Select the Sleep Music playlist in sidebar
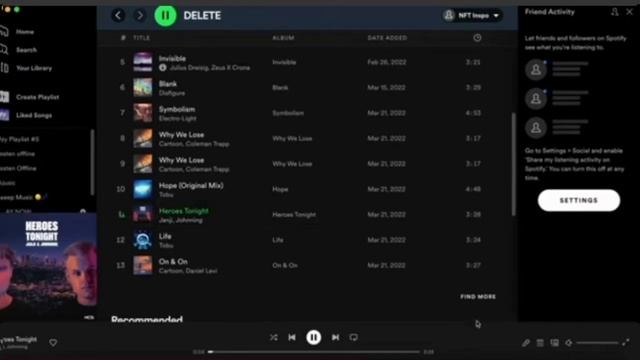Viewport: 640px width, 360px height. pyautogui.click(x=22, y=197)
